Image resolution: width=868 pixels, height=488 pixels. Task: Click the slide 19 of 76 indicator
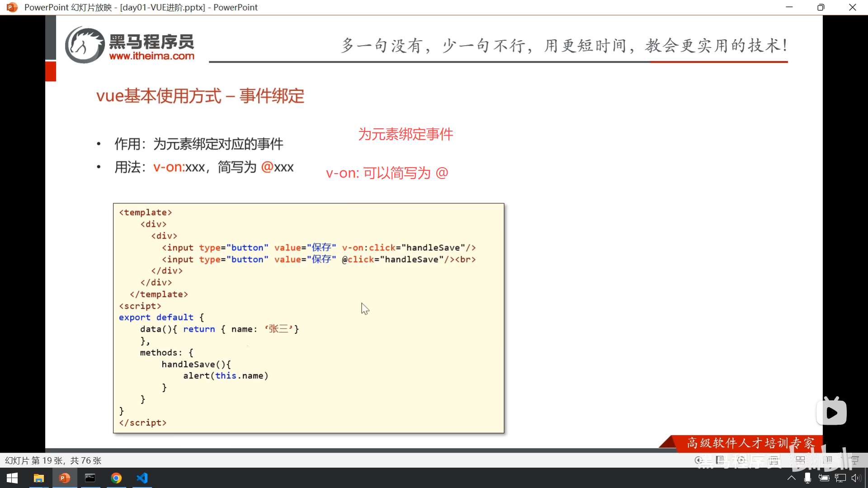coord(53,460)
